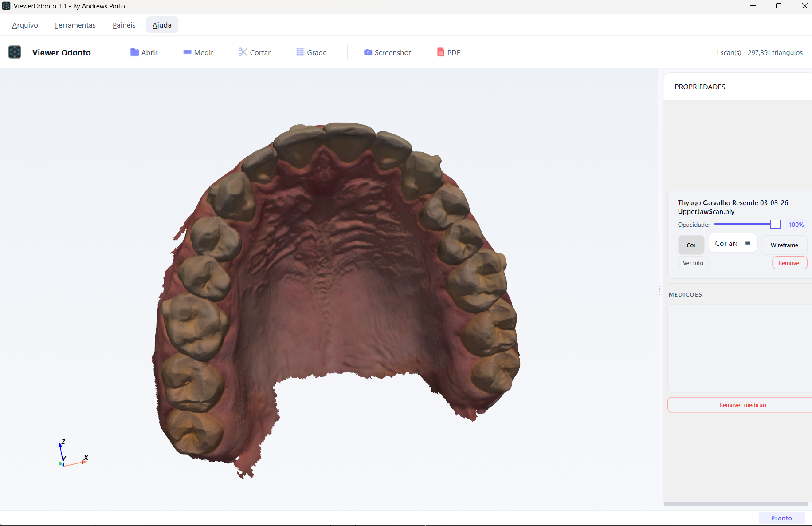Image resolution: width=812 pixels, height=526 pixels.
Task: Expand the Paineis menu
Action: click(x=124, y=25)
